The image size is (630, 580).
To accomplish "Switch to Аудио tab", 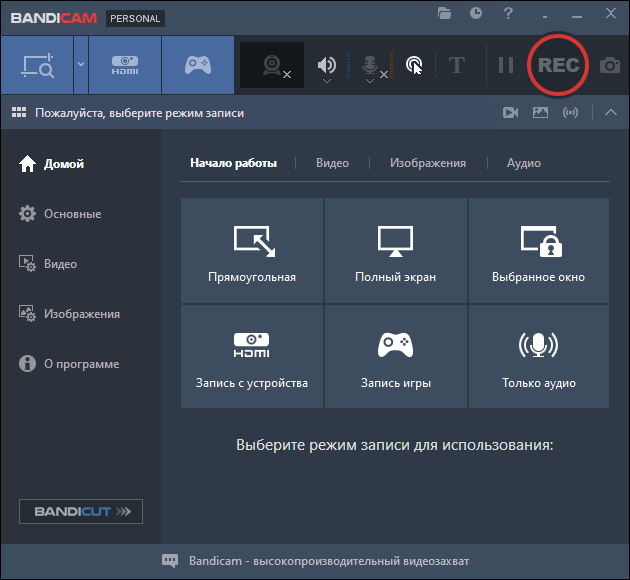I will coord(524,163).
